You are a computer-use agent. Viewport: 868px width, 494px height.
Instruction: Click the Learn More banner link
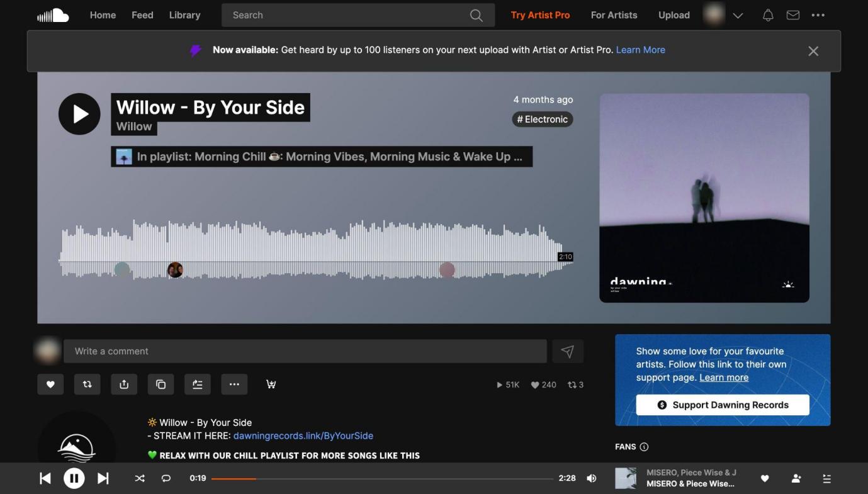[x=640, y=50]
